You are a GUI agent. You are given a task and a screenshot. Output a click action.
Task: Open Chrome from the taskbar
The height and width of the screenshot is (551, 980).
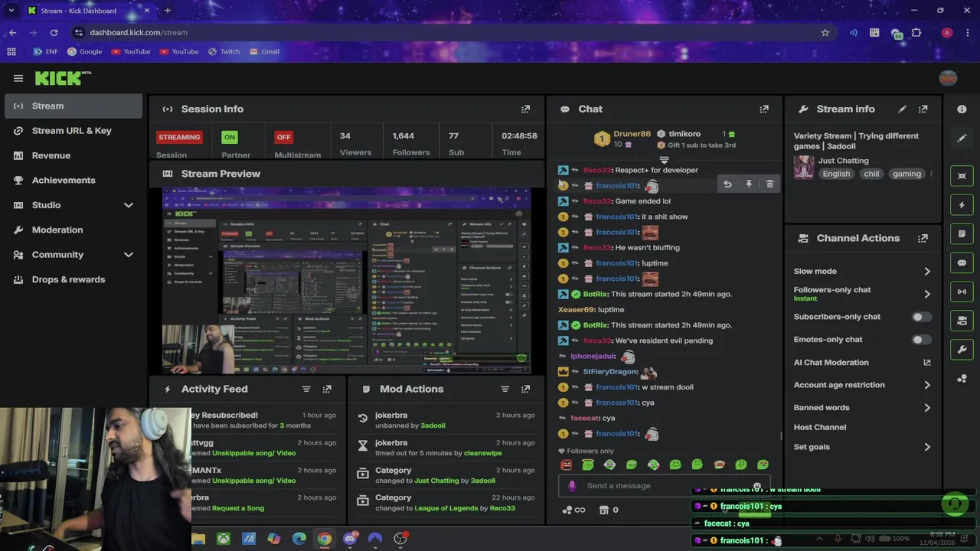pyautogui.click(x=325, y=539)
